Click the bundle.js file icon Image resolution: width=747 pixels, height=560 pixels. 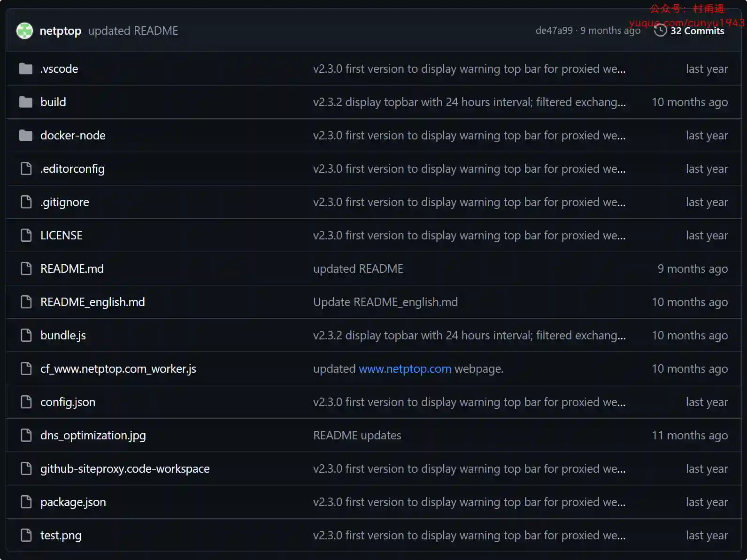[x=26, y=335]
